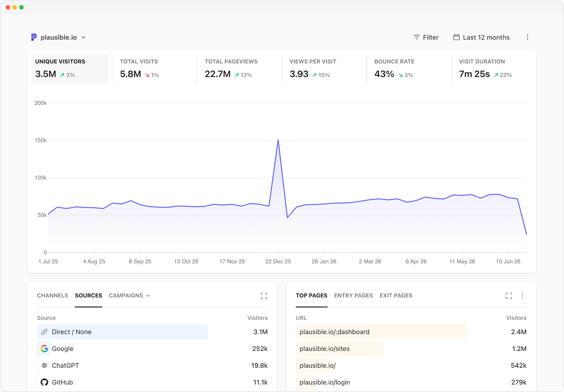Select the Views Per Visit metric

(x=324, y=69)
